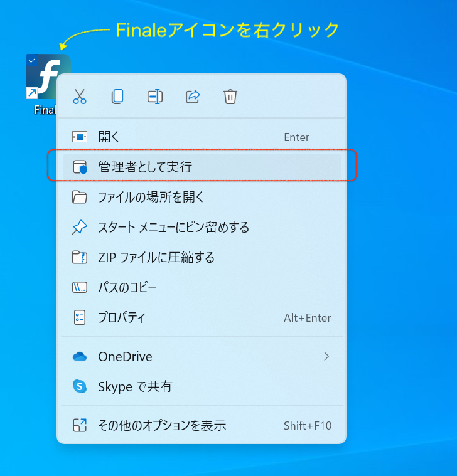The height and width of the screenshot is (476, 457).
Task: Select その他のオプションを表示
Action: [x=202, y=425]
